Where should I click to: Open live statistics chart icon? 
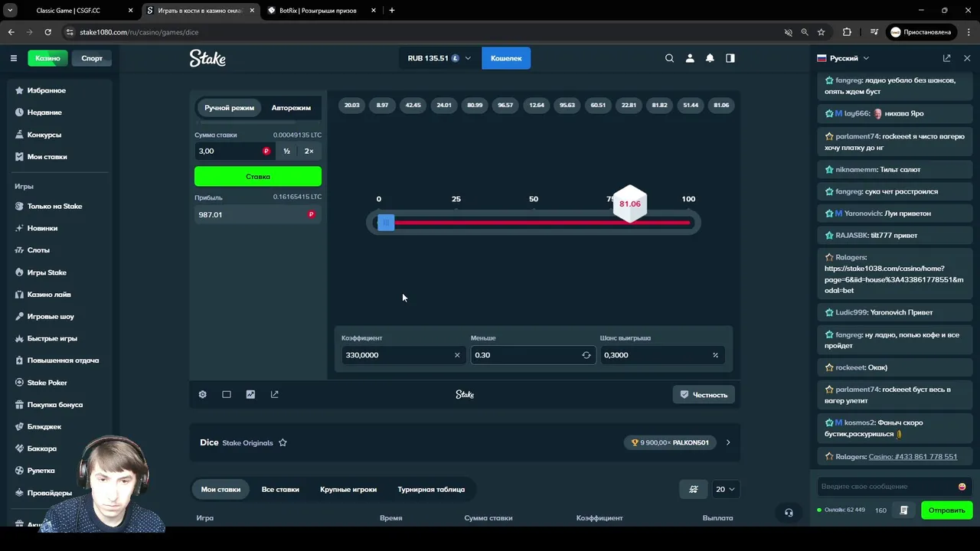click(x=250, y=394)
